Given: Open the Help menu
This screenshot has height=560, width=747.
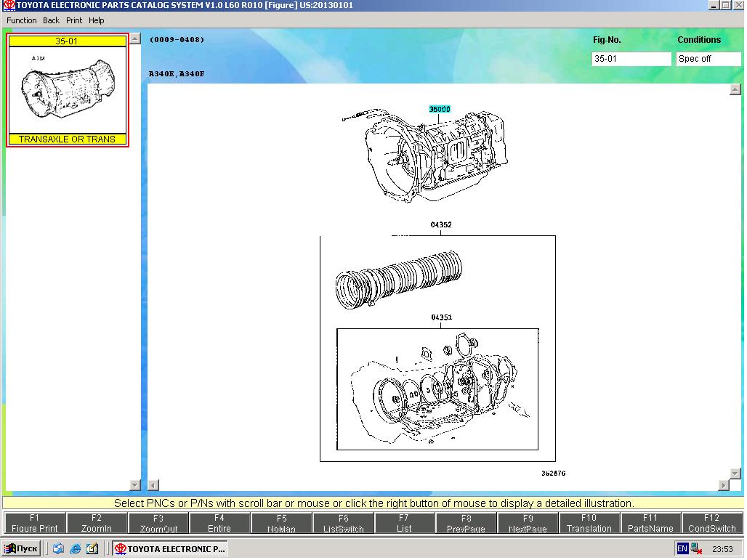Looking at the screenshot, I should tap(97, 20).
